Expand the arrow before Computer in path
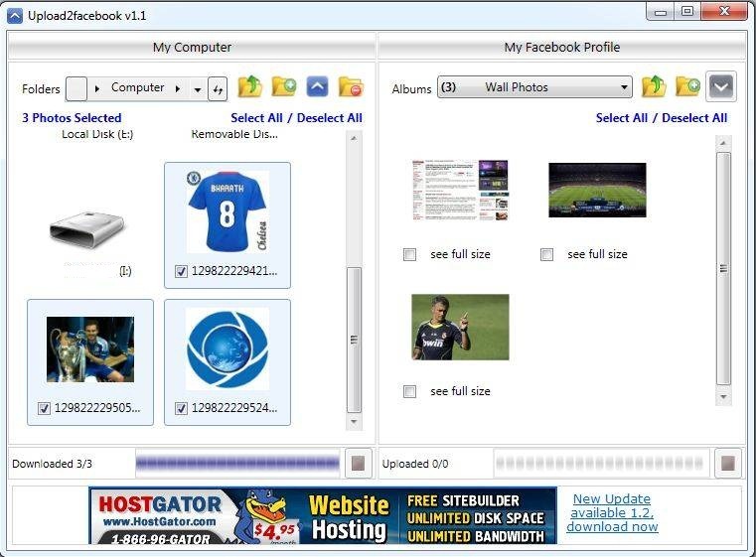The height and width of the screenshot is (557, 756). click(x=97, y=88)
